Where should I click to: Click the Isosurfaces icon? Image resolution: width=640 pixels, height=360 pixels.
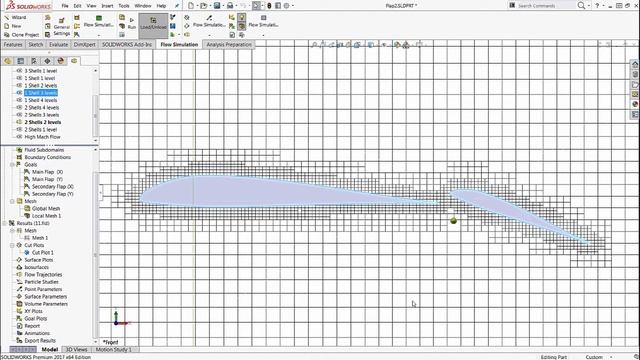19,267
